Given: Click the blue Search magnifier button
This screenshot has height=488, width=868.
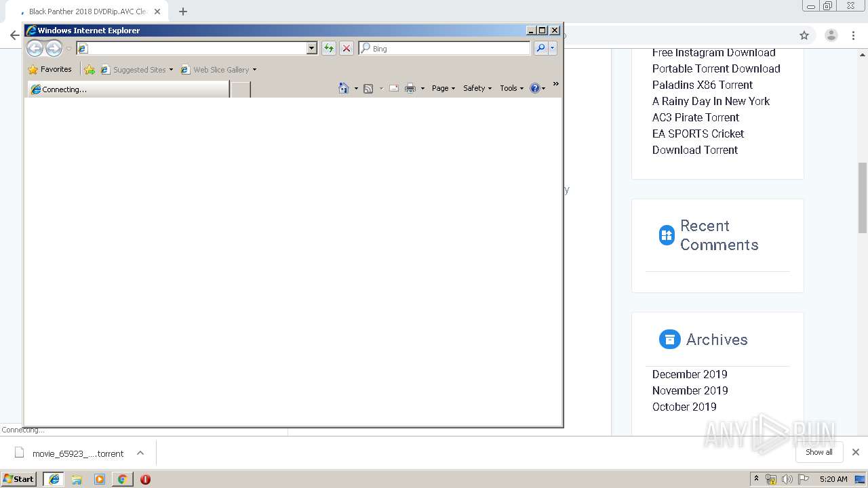Looking at the screenshot, I should (540, 48).
